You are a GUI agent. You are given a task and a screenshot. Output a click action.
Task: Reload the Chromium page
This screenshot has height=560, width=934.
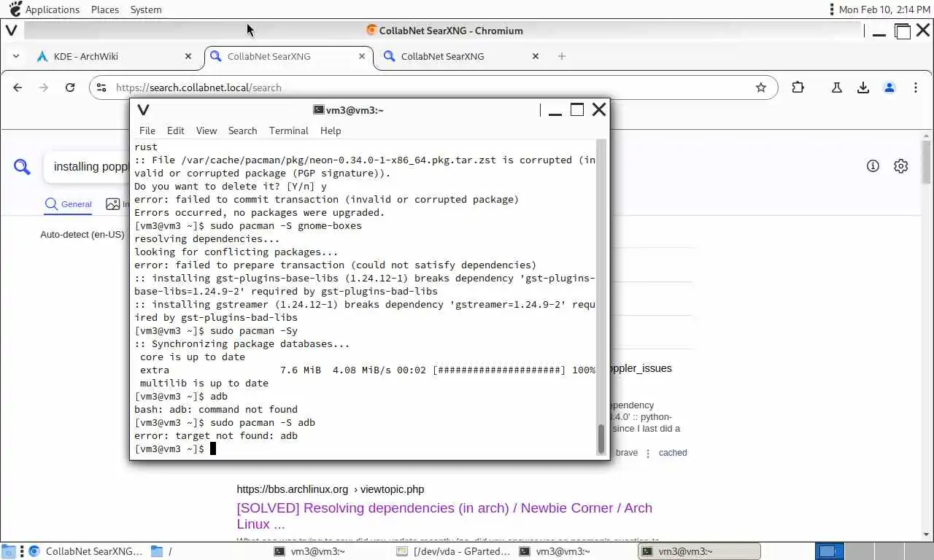70,87
